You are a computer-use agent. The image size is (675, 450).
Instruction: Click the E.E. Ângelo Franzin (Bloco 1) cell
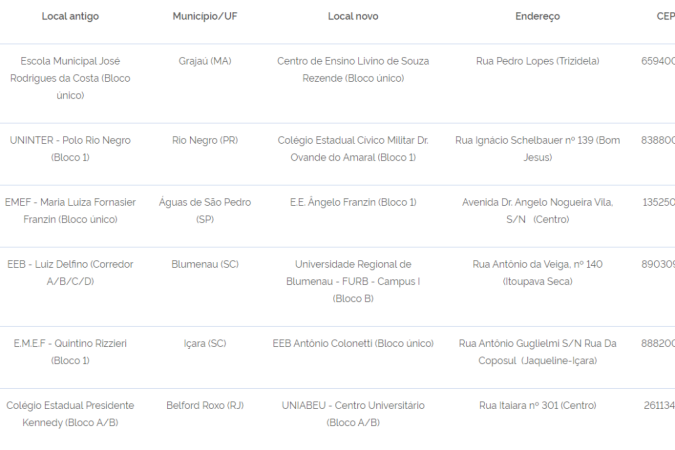353,202
